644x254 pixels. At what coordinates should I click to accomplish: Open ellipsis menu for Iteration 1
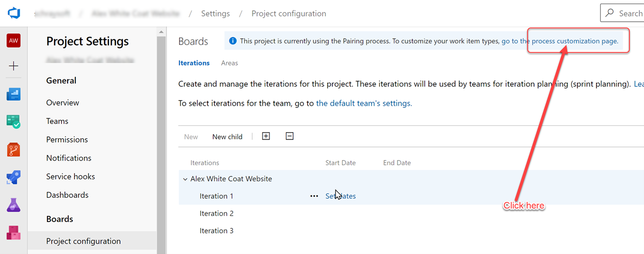point(314,196)
